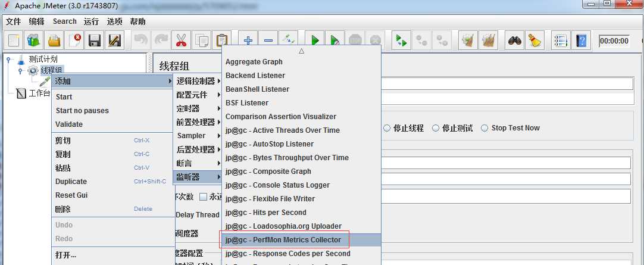Choose Aggregate Graph listener

(x=301, y=62)
